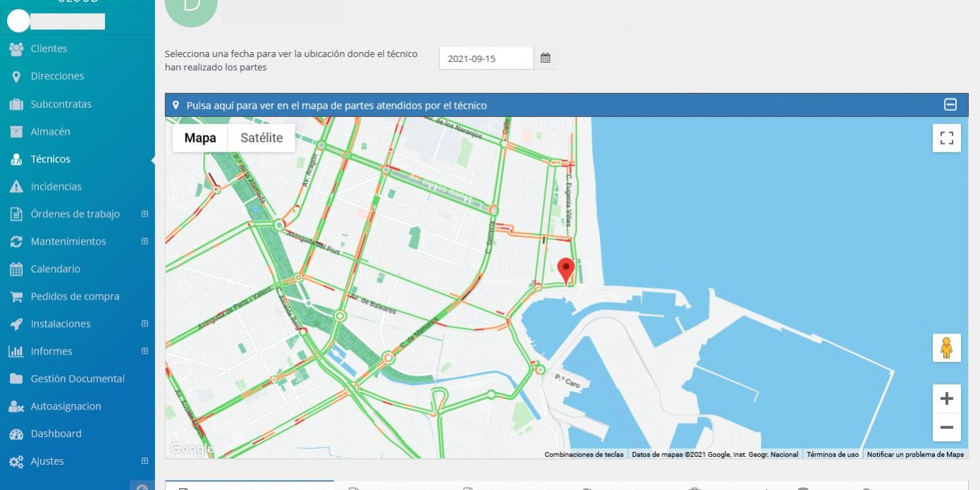Toggle fullscreen mode on the map
The image size is (980, 490).
pyautogui.click(x=946, y=137)
